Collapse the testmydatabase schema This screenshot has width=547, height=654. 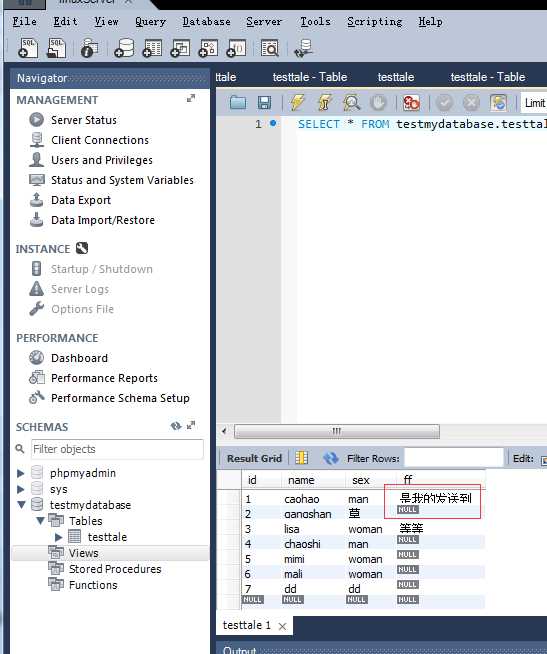point(21,505)
